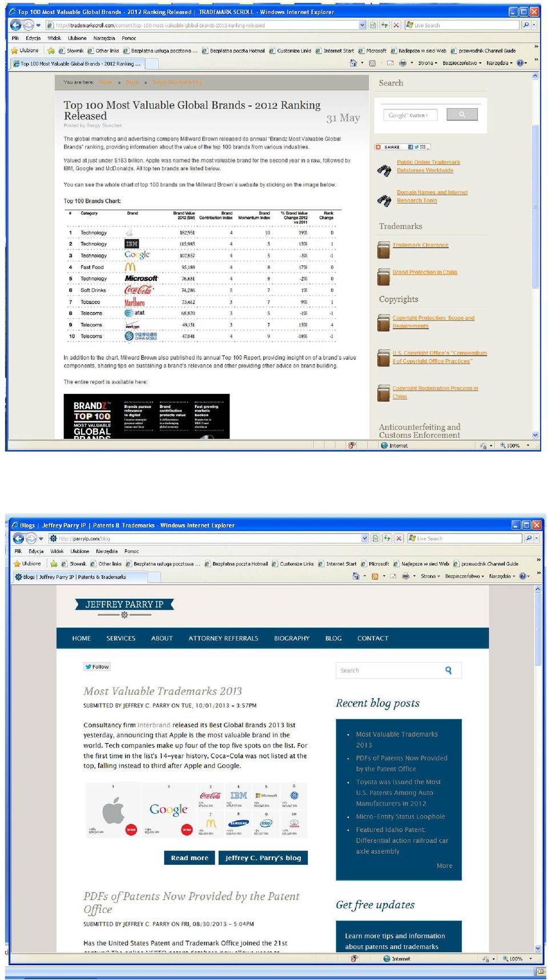Screen dimensions: 548x980
Task: Expand address bar history in Jeffrey Parry window
Action: pyautogui.click(x=365, y=538)
